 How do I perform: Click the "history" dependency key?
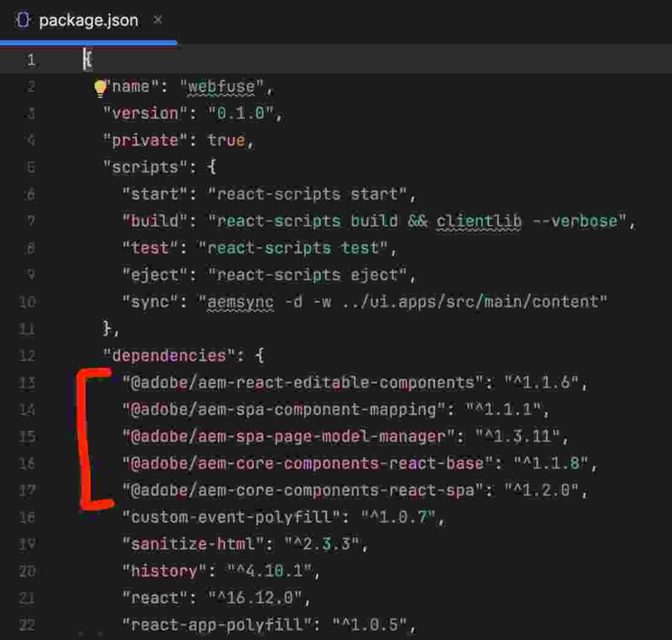point(165,571)
